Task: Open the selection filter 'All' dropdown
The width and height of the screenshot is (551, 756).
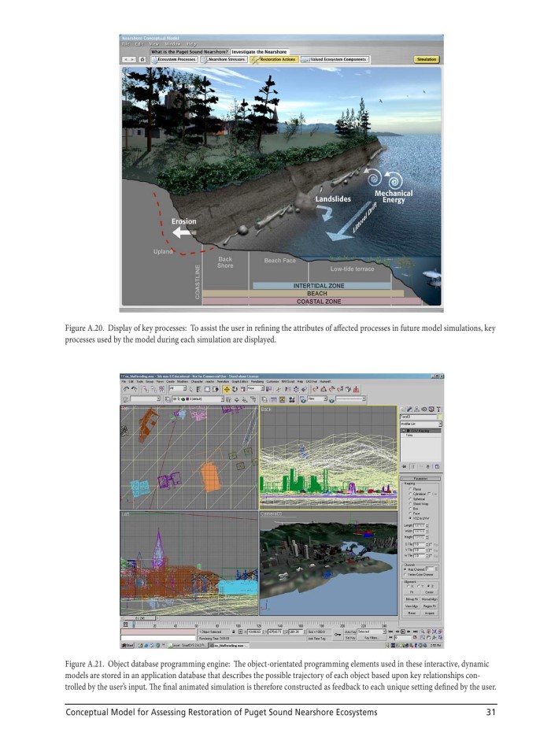Action: pos(179,388)
